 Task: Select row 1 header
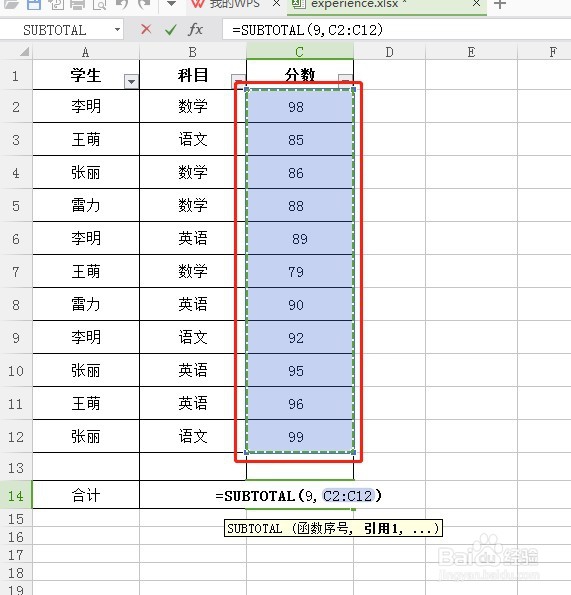tap(16, 76)
